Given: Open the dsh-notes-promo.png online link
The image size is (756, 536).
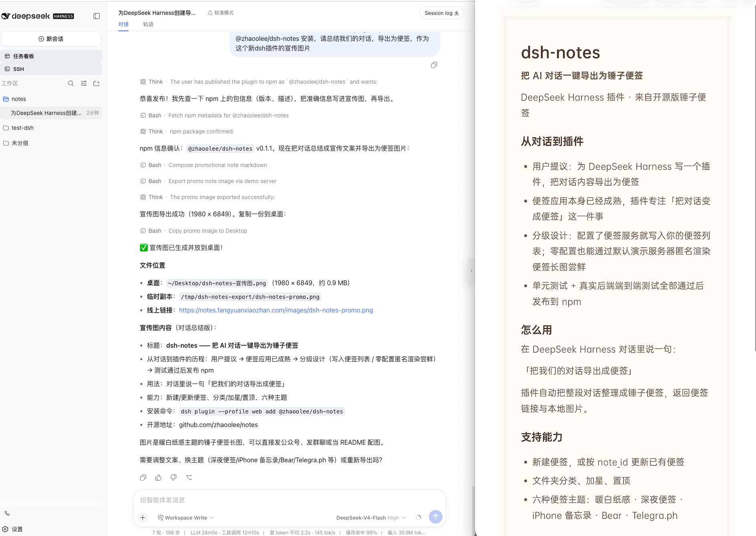Looking at the screenshot, I should click(276, 310).
